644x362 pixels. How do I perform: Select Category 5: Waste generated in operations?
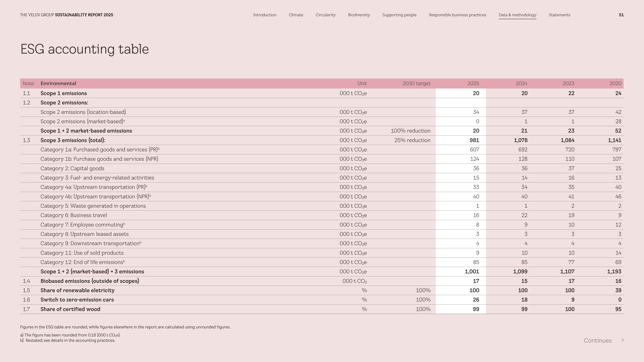click(x=93, y=206)
